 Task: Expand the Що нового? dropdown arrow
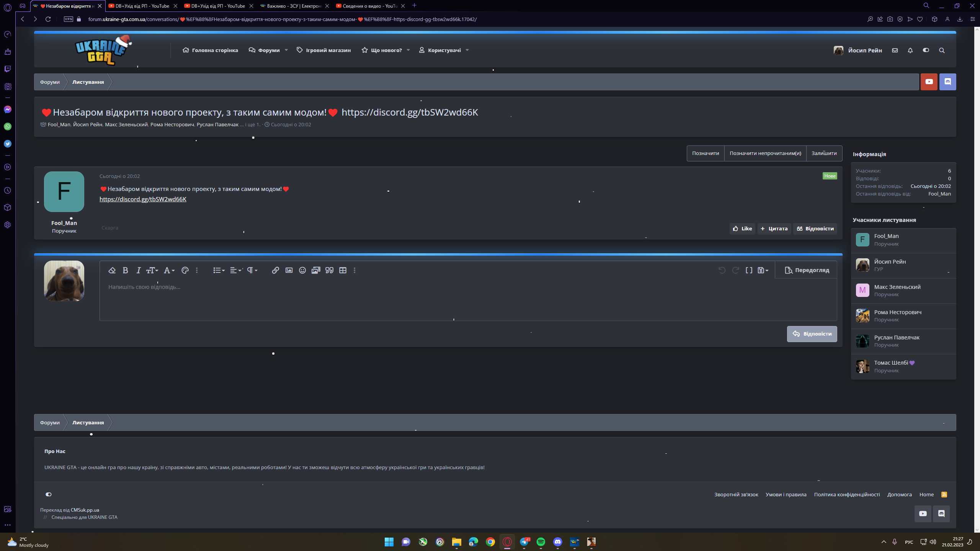[408, 50]
